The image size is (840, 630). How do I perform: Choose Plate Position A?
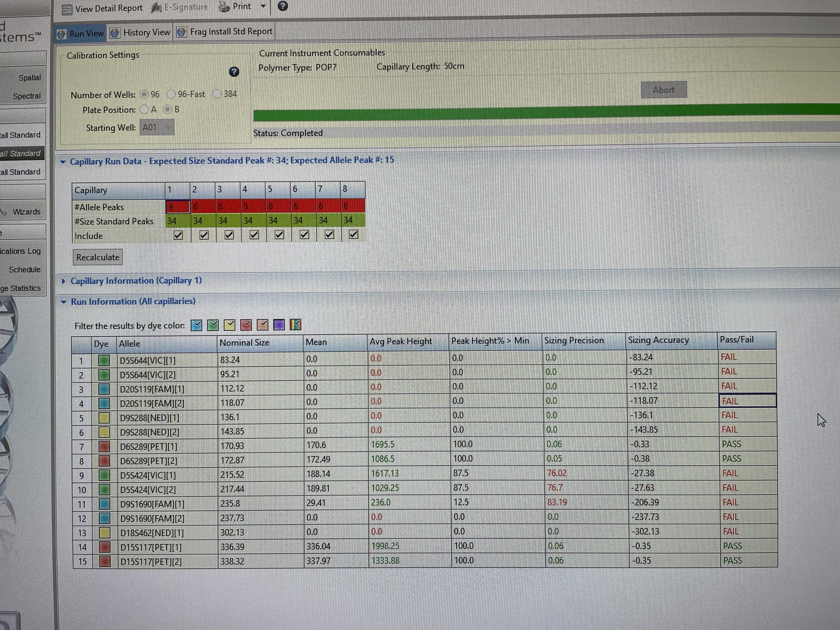click(x=144, y=110)
